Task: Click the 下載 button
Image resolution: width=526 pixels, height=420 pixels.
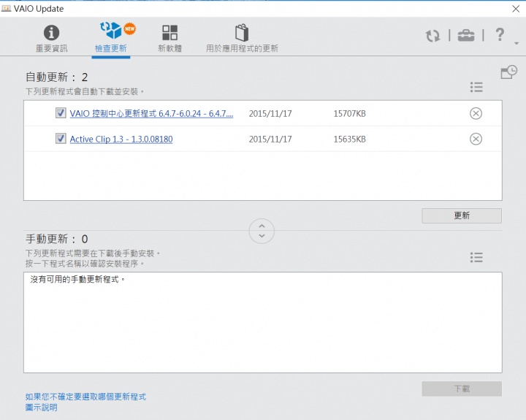Action: (462, 389)
